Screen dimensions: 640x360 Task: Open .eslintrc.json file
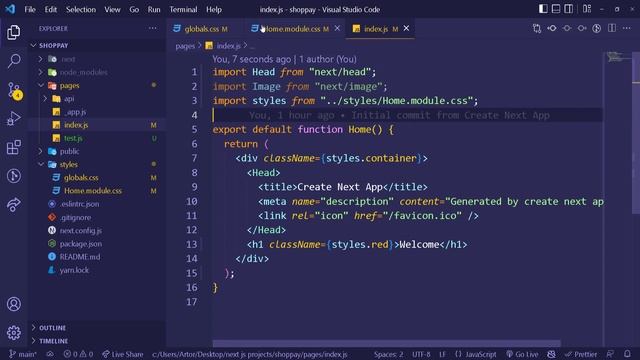tap(97, 204)
